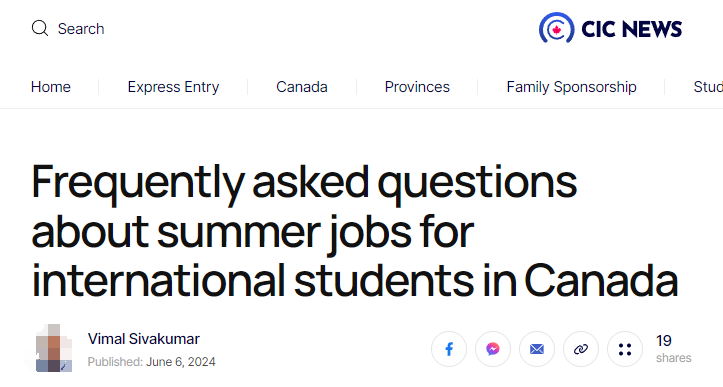Screen dimensions: 723x387
Task: Click author Vimal Sivakumar's avatar
Action: 54,348
